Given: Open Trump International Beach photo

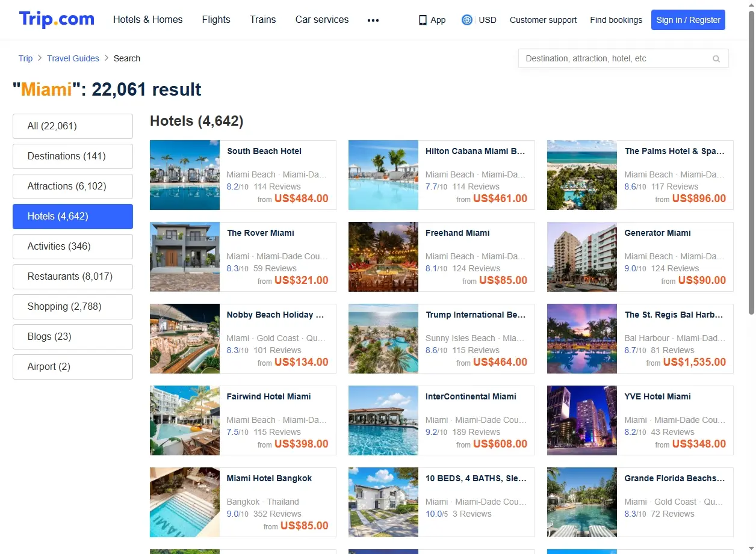Looking at the screenshot, I should point(383,339).
